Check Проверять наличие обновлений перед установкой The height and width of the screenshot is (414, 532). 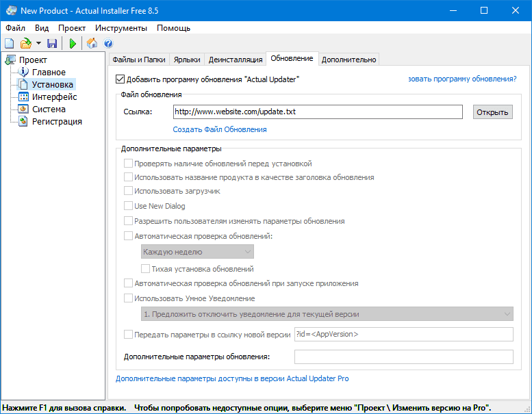coord(128,164)
